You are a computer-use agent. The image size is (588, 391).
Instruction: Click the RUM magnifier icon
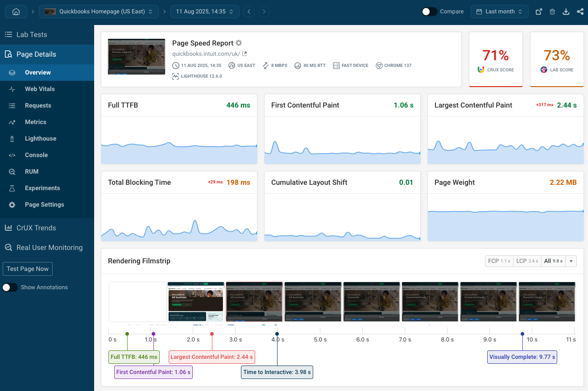[x=12, y=172]
